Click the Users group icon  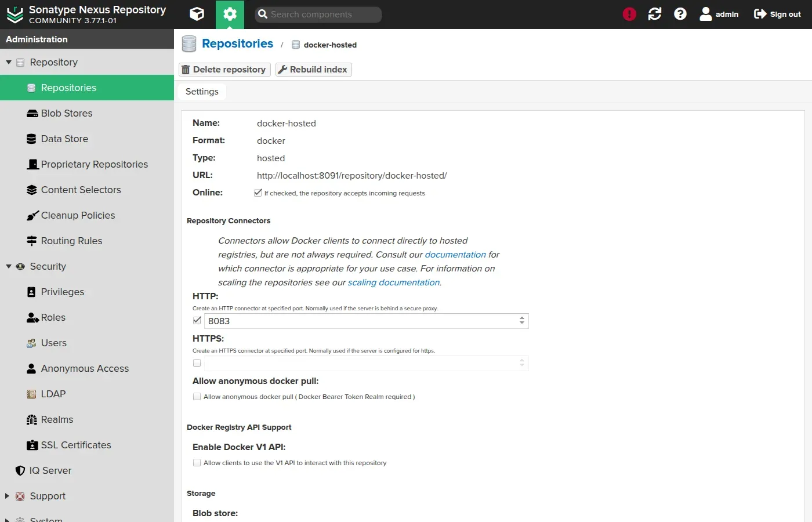(31, 343)
